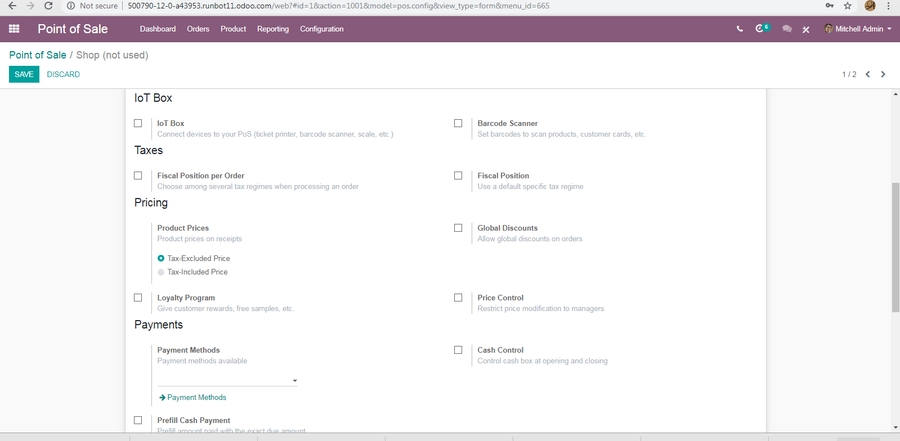Click the 'Pricing' section heading
This screenshot has width=900, height=441.
(151, 203)
